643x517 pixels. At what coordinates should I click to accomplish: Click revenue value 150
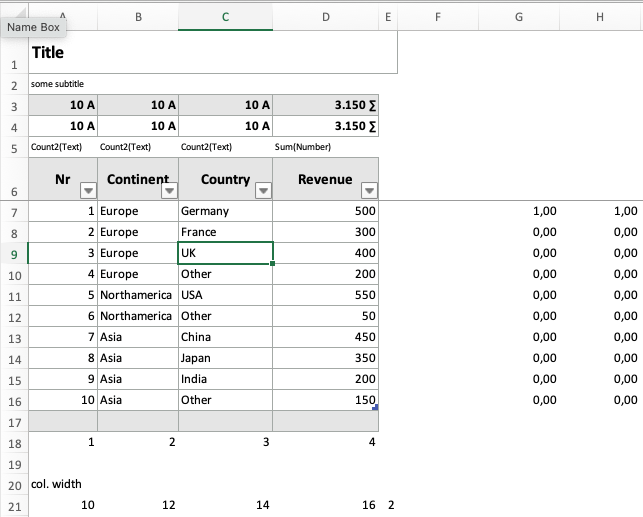click(326, 400)
